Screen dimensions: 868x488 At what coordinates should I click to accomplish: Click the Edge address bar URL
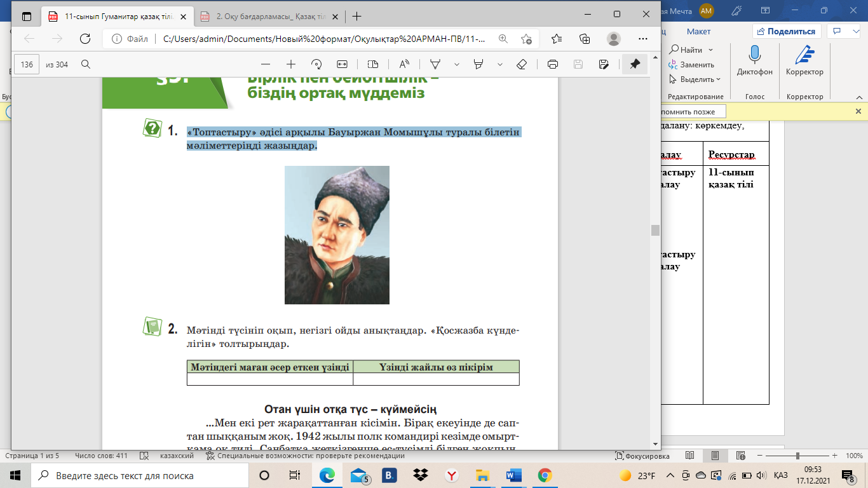coord(324,39)
